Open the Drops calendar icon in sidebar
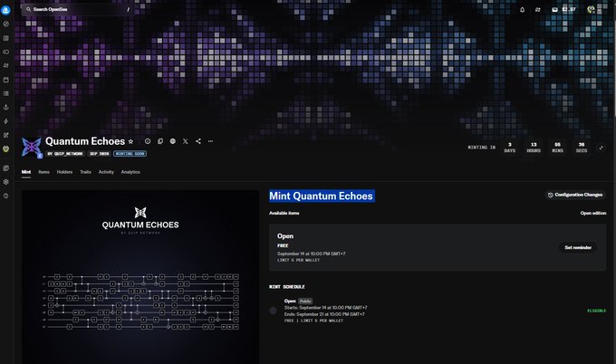616x364 pixels. coord(6,80)
